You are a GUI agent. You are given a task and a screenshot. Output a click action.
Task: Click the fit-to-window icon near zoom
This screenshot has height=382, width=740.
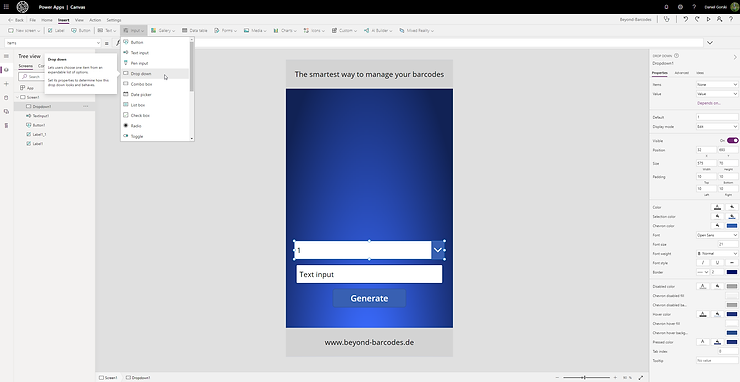point(640,378)
